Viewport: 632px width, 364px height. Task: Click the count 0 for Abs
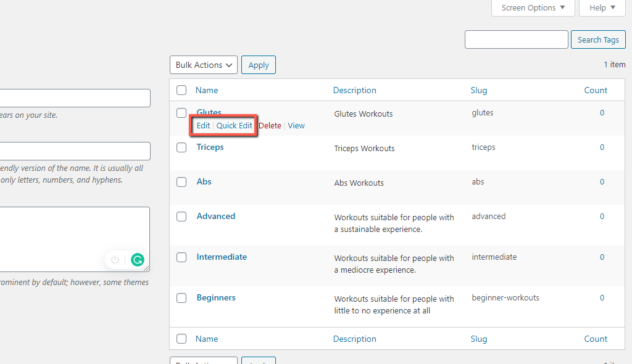click(602, 182)
